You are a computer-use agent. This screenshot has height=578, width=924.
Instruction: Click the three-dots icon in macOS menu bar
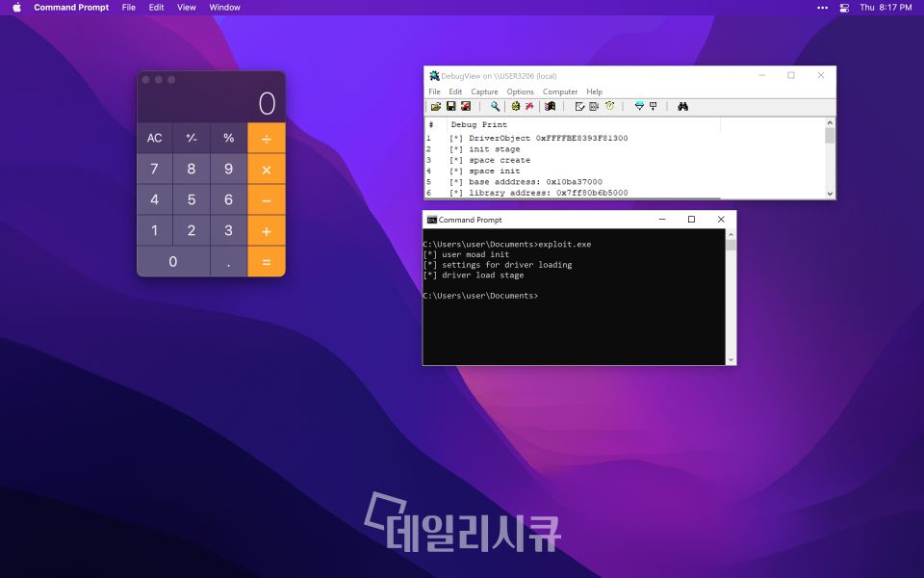[x=823, y=8]
